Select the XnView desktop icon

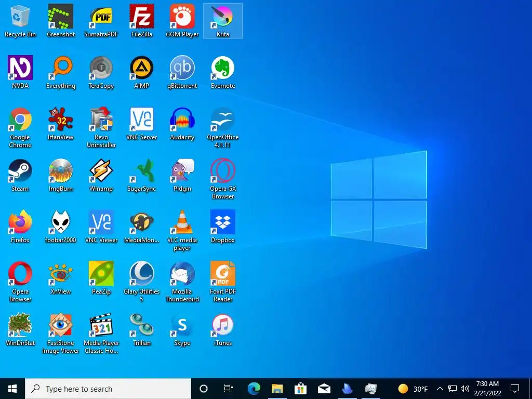tap(61, 278)
